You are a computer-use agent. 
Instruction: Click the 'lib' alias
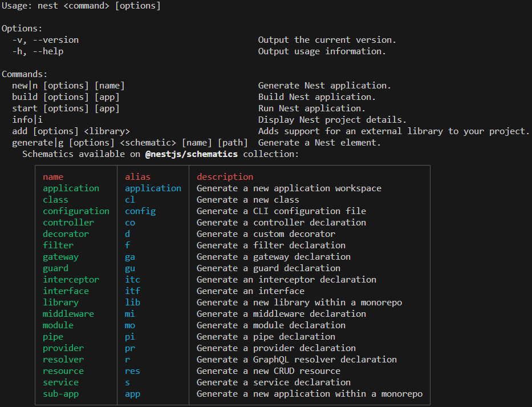132,303
